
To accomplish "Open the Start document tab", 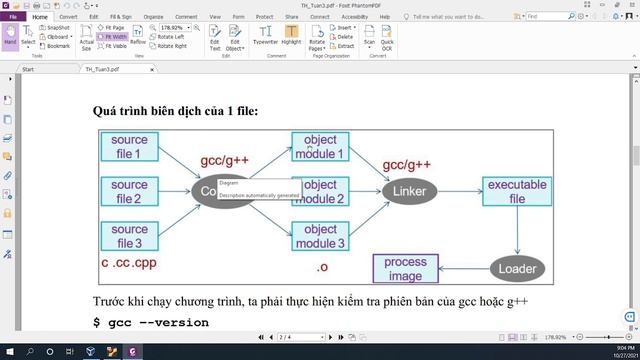I will (28, 69).
